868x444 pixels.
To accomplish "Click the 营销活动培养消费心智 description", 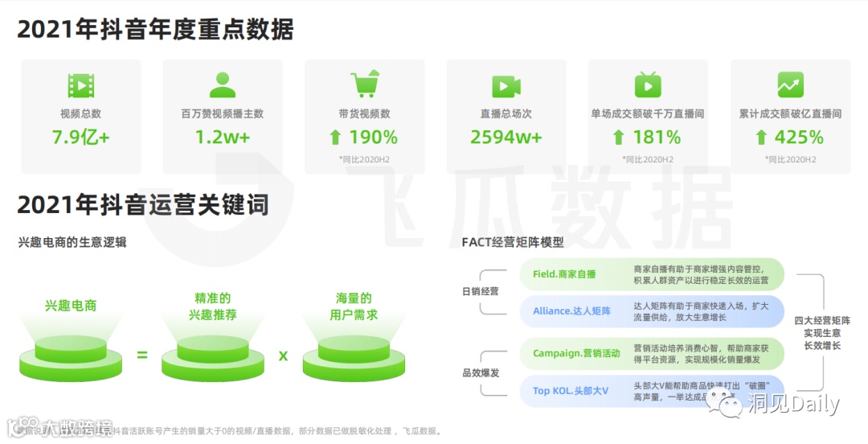I will tap(701, 354).
